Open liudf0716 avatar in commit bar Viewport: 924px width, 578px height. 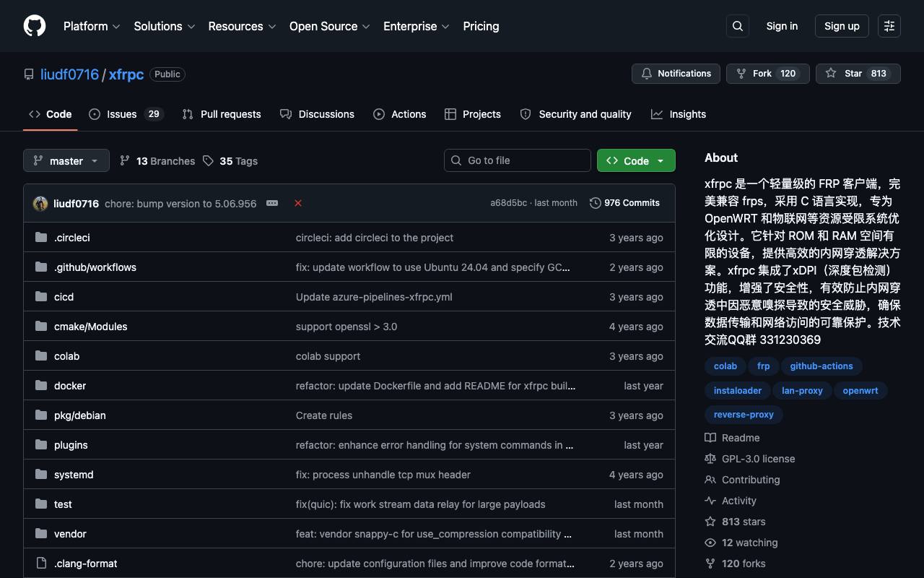[40, 204]
